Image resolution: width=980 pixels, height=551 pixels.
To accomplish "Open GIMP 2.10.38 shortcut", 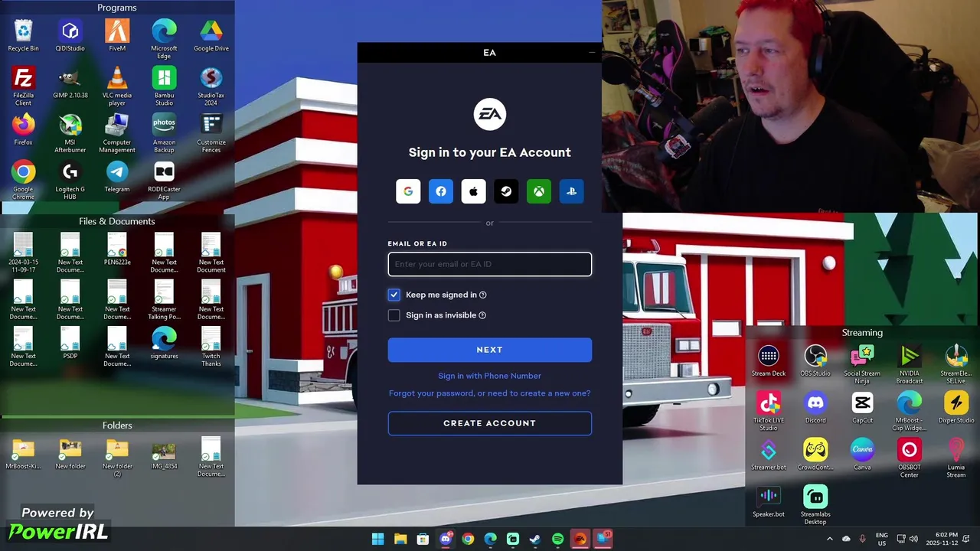I will 70,83.
